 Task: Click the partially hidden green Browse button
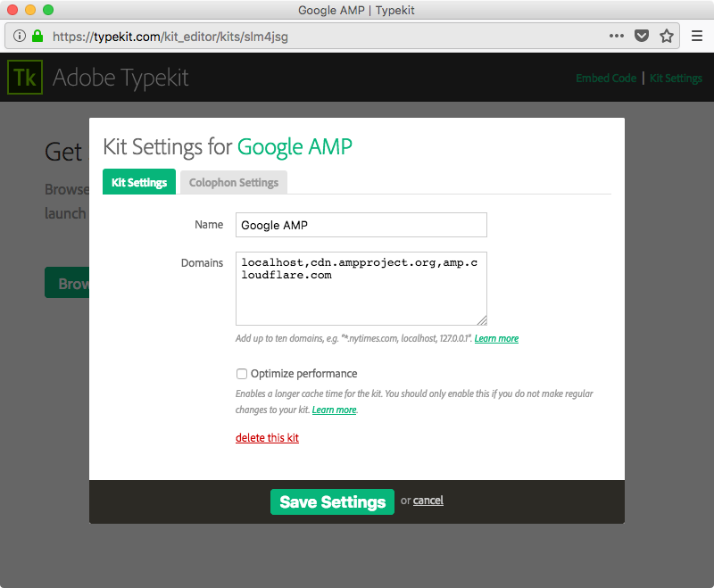click(67, 283)
